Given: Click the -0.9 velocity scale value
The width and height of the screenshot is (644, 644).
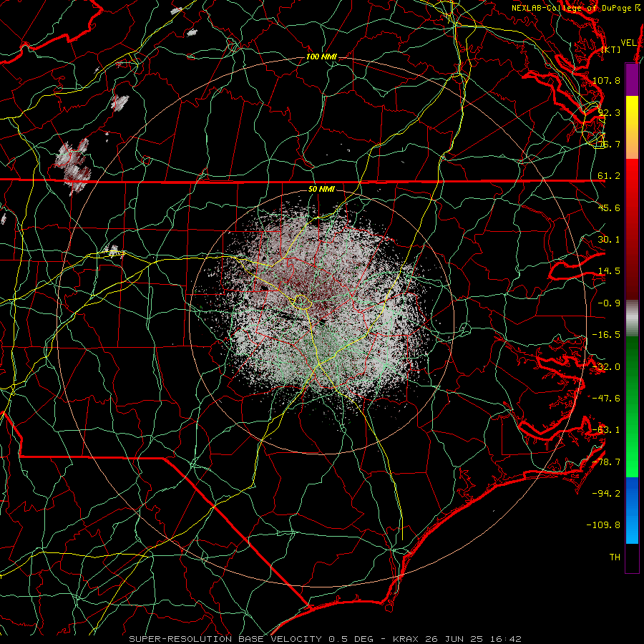Looking at the screenshot, I should tap(609, 303).
